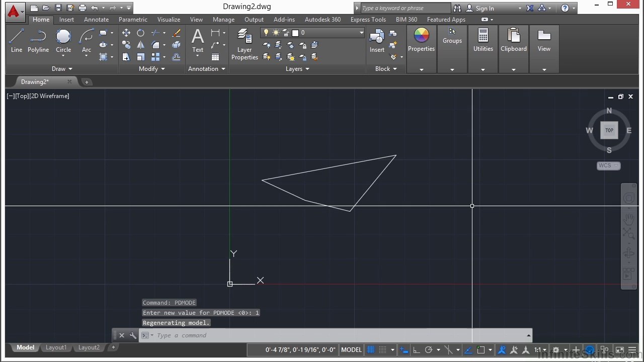Open the Utilities panel button
The height and width of the screenshot is (362, 644).
point(483,49)
